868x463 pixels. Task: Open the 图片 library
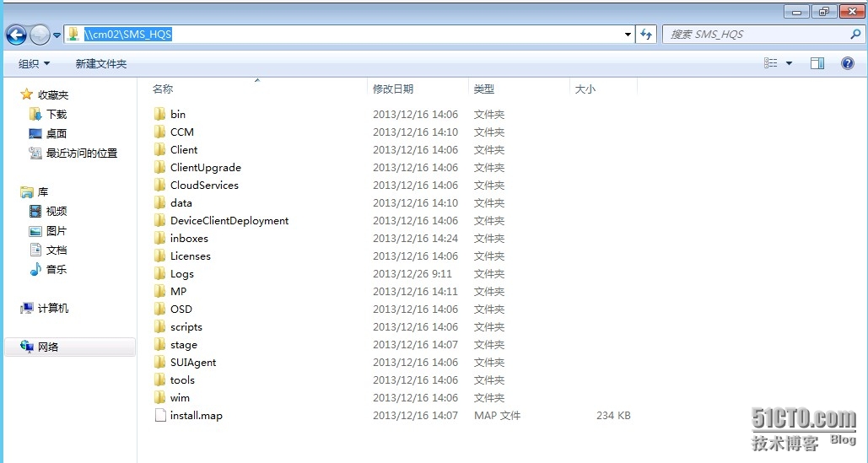click(x=56, y=231)
